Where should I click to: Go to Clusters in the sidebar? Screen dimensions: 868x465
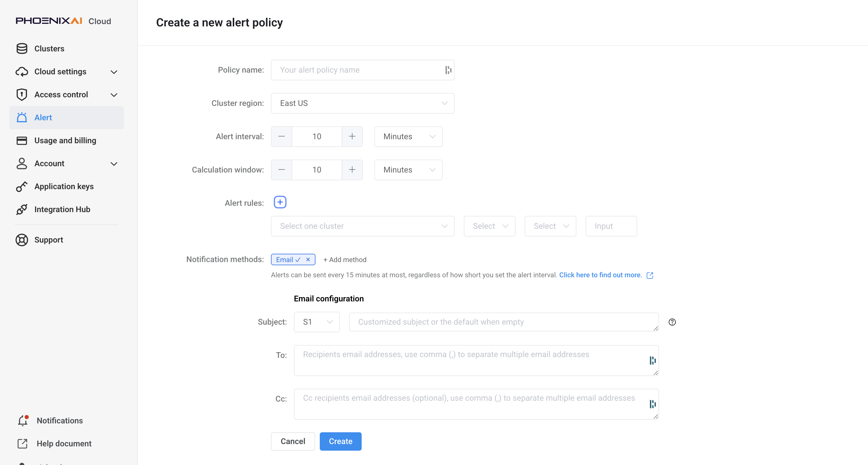click(67, 49)
